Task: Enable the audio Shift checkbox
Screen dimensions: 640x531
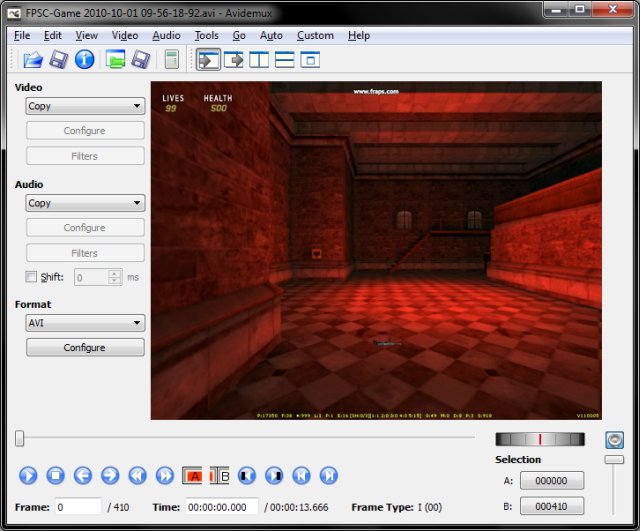Action: [x=31, y=277]
